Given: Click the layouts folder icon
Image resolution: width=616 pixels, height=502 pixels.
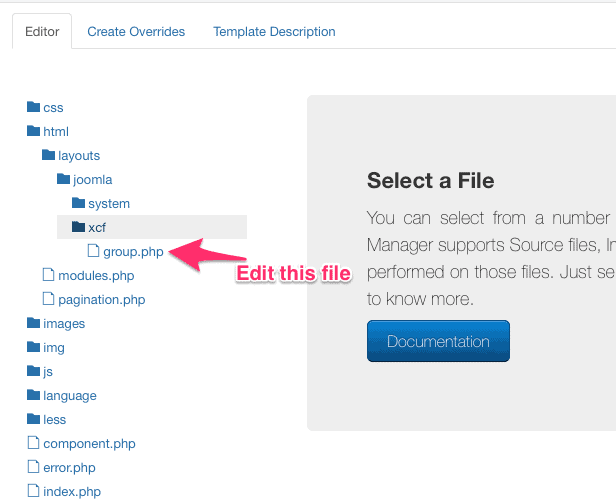Looking at the screenshot, I should (49, 156).
